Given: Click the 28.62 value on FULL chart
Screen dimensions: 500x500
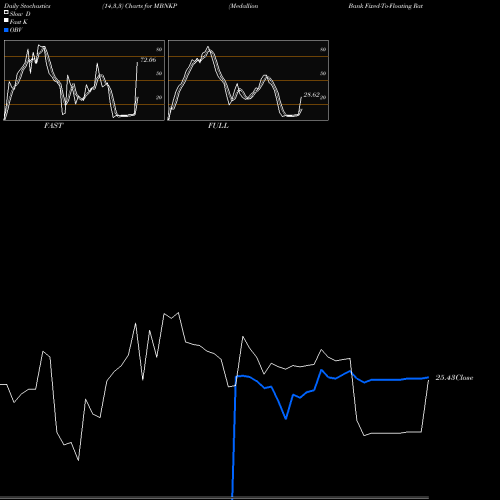Looking at the screenshot, I should 312,95.
